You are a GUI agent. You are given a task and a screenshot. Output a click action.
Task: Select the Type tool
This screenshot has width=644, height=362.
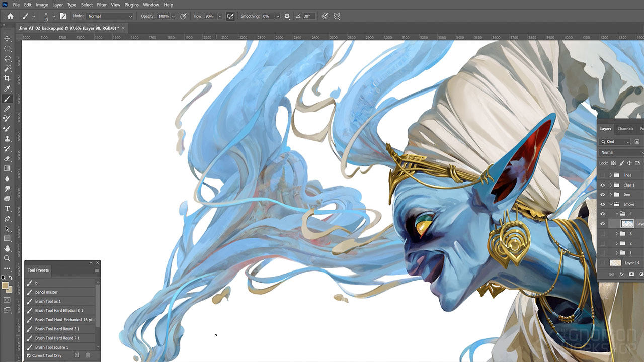pos(7,209)
